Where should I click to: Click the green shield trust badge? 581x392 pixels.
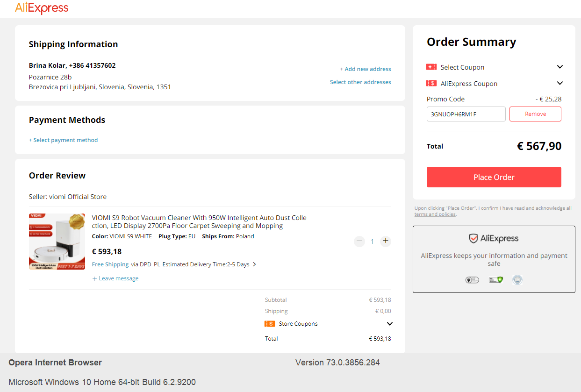coord(496,280)
